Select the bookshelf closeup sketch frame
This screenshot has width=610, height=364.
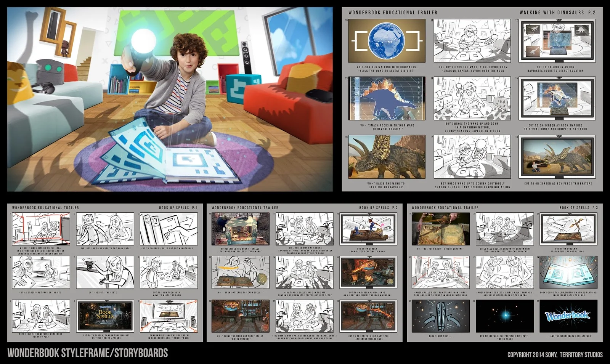click(x=169, y=229)
